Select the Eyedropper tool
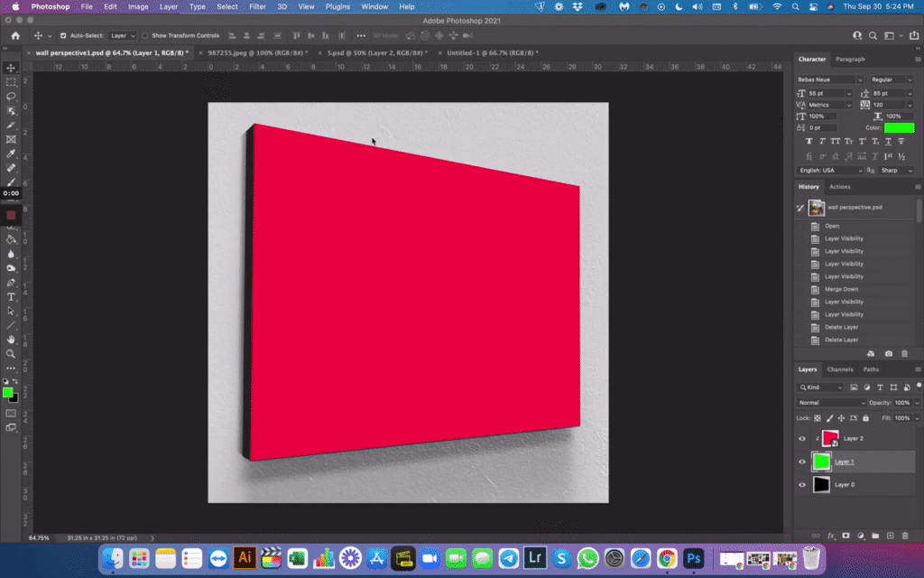 tap(11, 152)
